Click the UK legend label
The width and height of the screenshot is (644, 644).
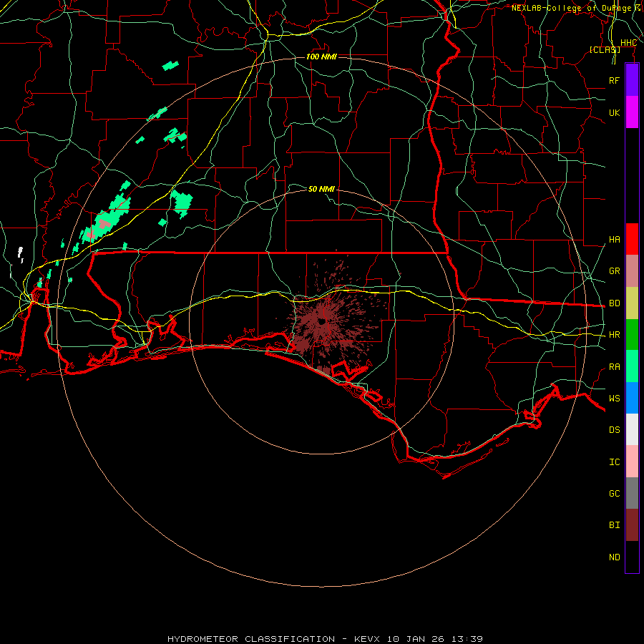coord(614,112)
